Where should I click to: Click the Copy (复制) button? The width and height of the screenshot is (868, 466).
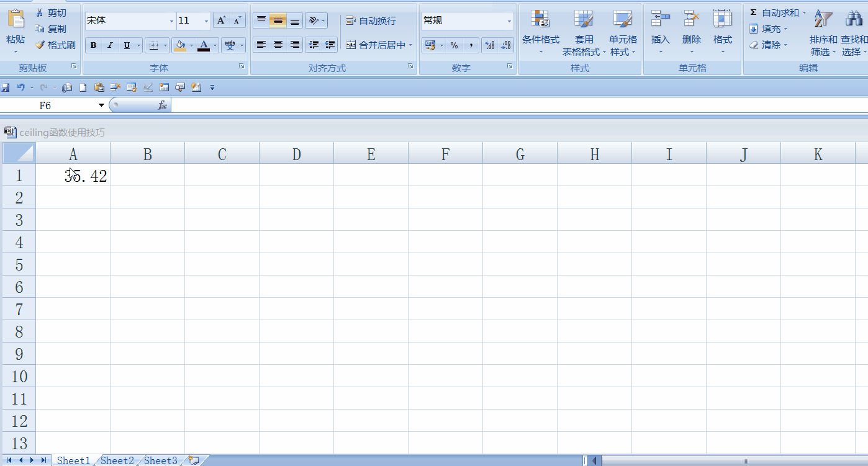coord(50,29)
